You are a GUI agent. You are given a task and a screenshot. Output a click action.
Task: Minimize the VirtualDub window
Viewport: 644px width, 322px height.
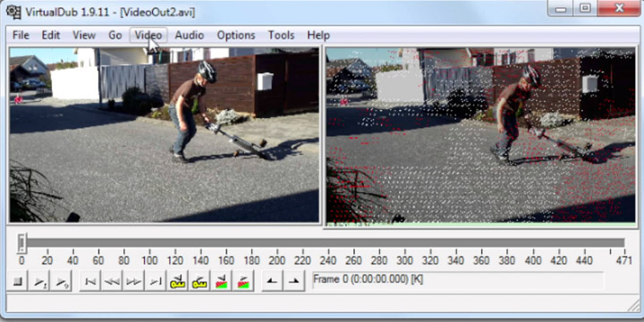560,8
